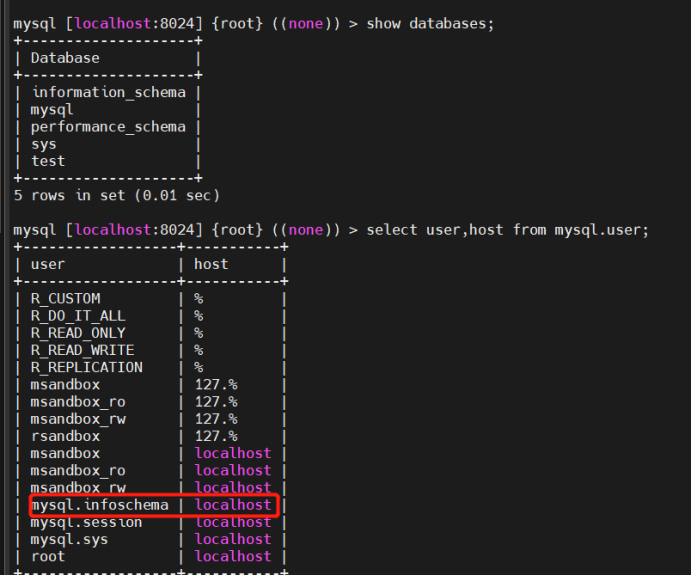Click the '127.%' host value for rsandbox
The height and width of the screenshot is (576, 692).
(216, 437)
